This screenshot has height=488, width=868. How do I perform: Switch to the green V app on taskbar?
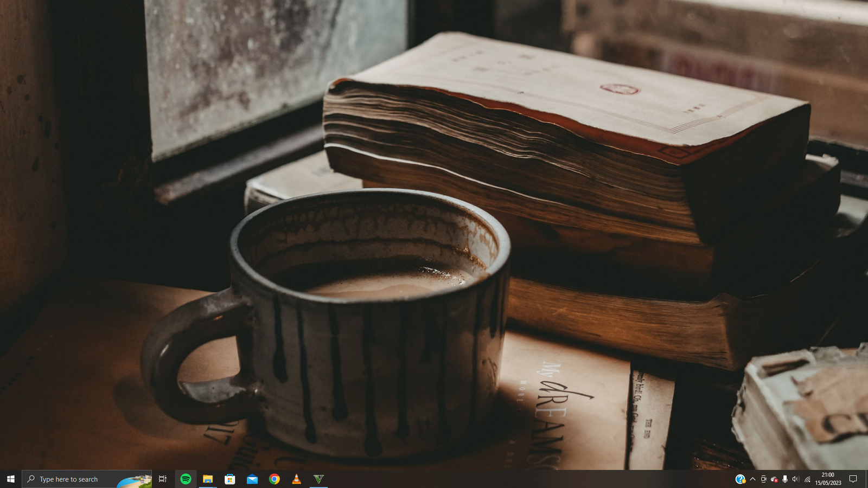pos(318,479)
